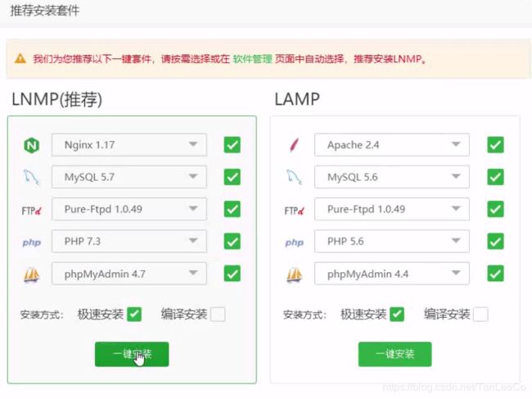
Task: Click the phpMyAdmin sailboat icon in LAMP
Action: pyautogui.click(x=294, y=274)
